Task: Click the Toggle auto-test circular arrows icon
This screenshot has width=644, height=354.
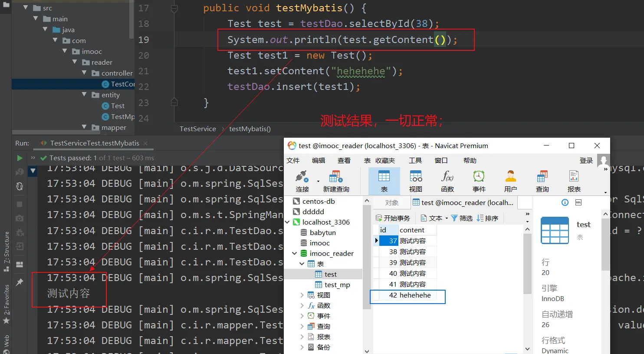Action: [x=20, y=186]
